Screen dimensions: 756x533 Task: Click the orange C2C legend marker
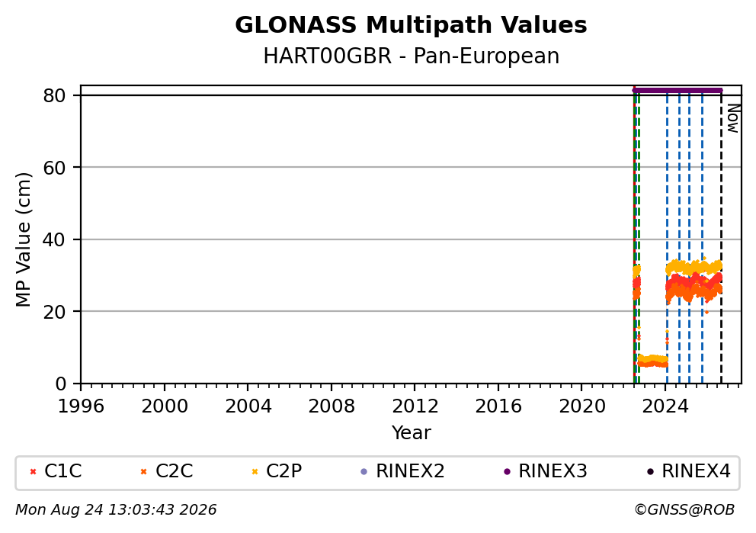[143, 472]
